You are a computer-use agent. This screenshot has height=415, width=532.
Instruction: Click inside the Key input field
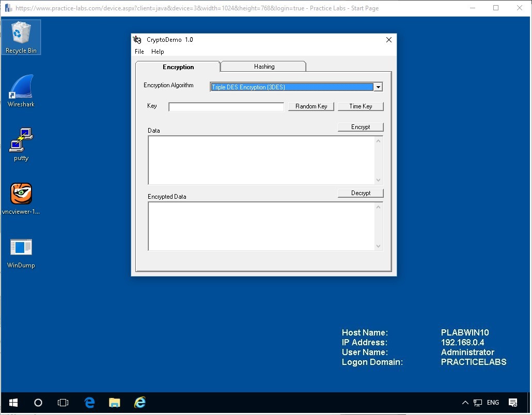[x=226, y=106]
